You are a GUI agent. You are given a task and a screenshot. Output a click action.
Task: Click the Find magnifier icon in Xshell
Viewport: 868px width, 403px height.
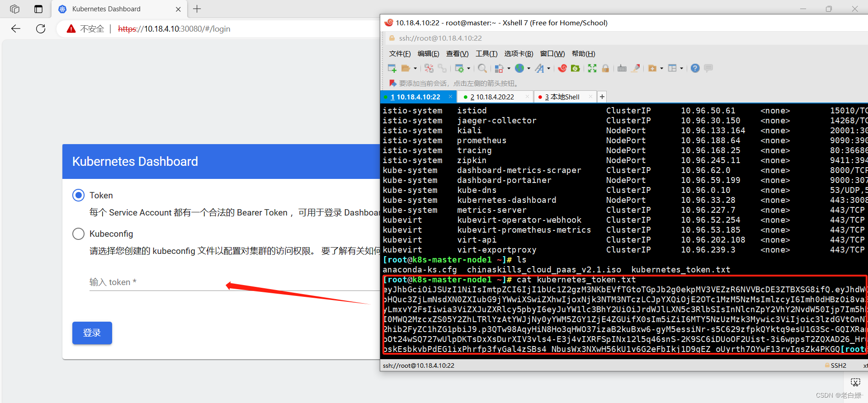[482, 68]
